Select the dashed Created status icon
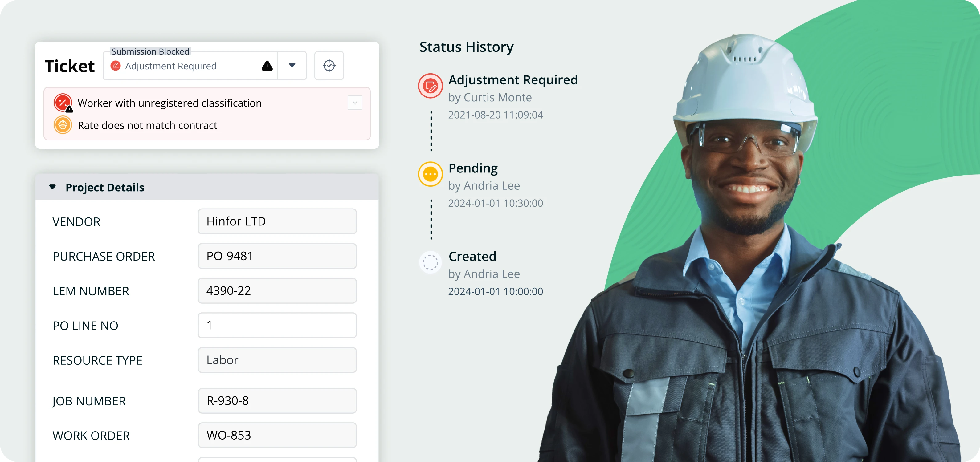This screenshot has height=462, width=980. pyautogui.click(x=430, y=262)
